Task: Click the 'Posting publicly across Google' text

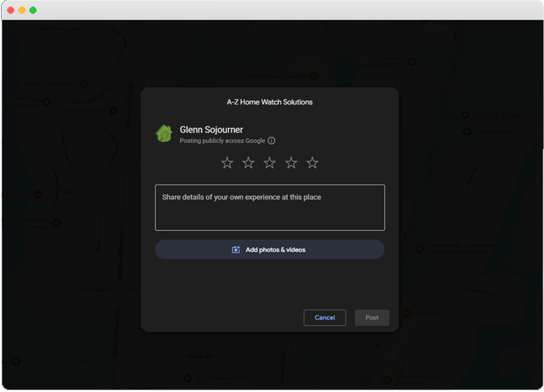Action: click(222, 141)
